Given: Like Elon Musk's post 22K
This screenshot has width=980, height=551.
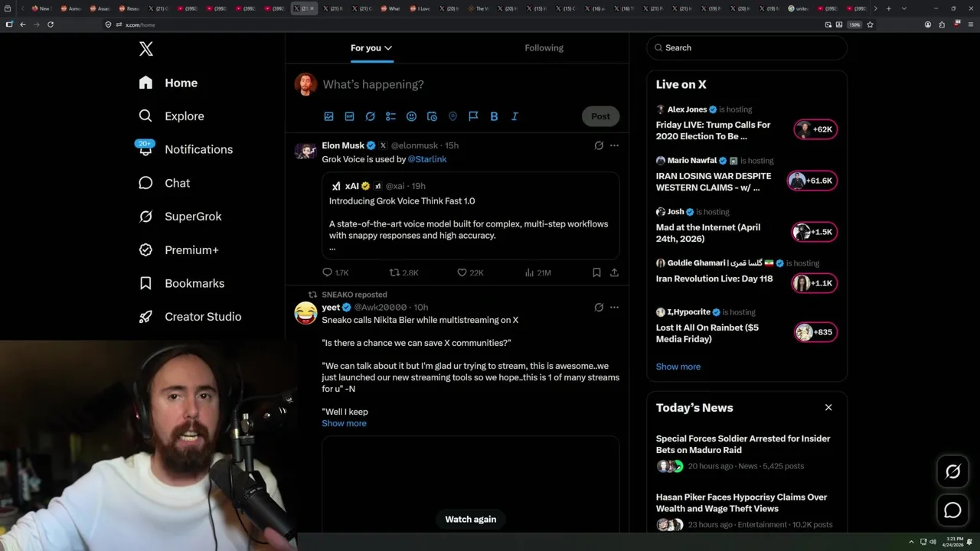Looking at the screenshot, I should tap(470, 272).
